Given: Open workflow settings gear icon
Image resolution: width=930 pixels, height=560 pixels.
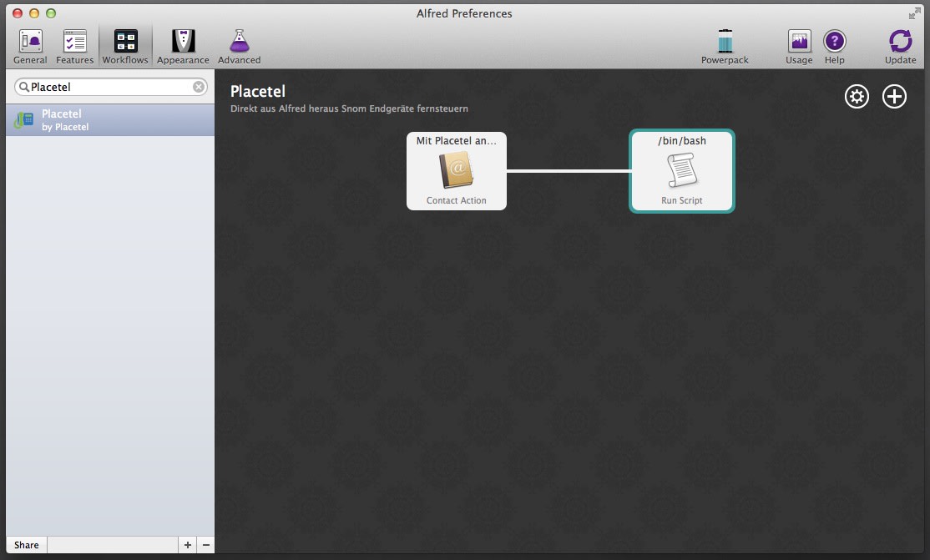Looking at the screenshot, I should click(857, 97).
